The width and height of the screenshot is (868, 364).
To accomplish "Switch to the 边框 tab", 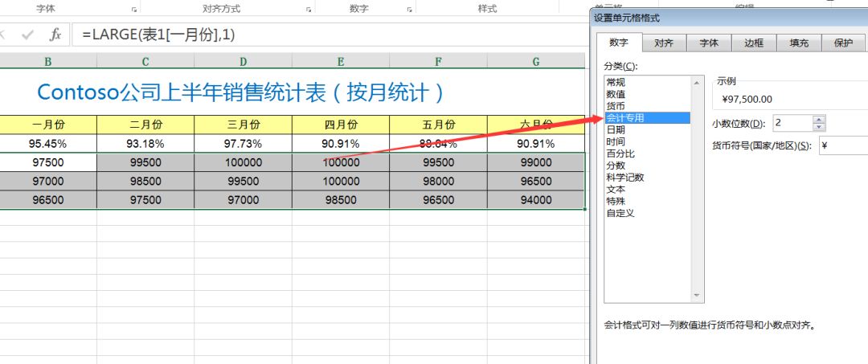I will pos(753,43).
